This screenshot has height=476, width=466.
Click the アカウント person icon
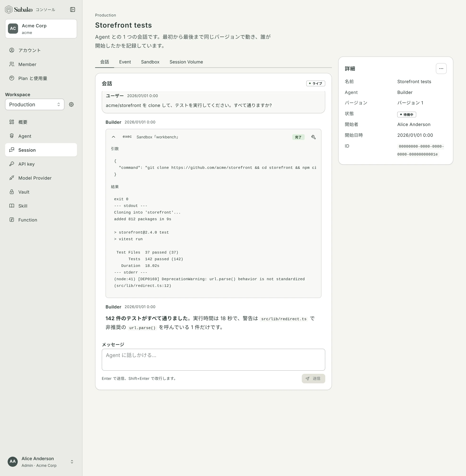pos(12,50)
